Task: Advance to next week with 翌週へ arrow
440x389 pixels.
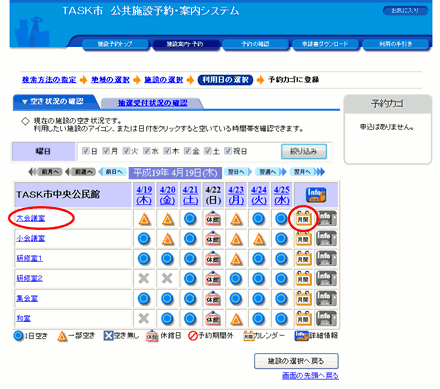Action: 270,172
